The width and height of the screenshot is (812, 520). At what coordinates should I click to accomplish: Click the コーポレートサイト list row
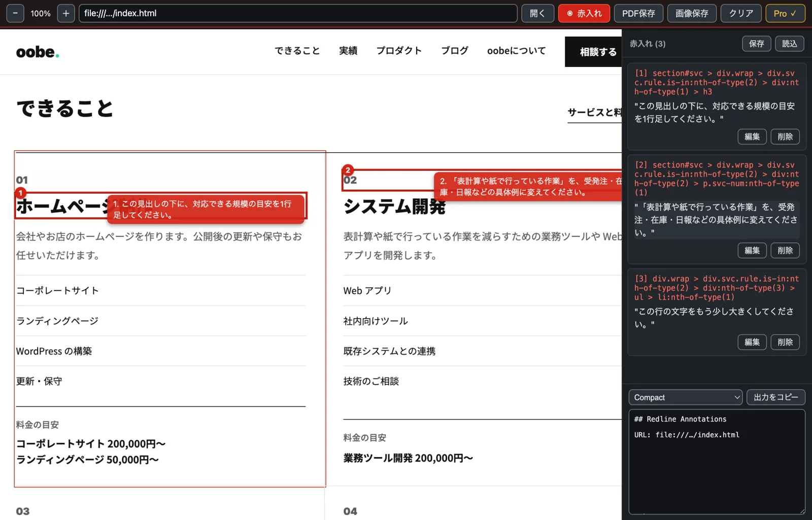pyautogui.click(x=160, y=291)
